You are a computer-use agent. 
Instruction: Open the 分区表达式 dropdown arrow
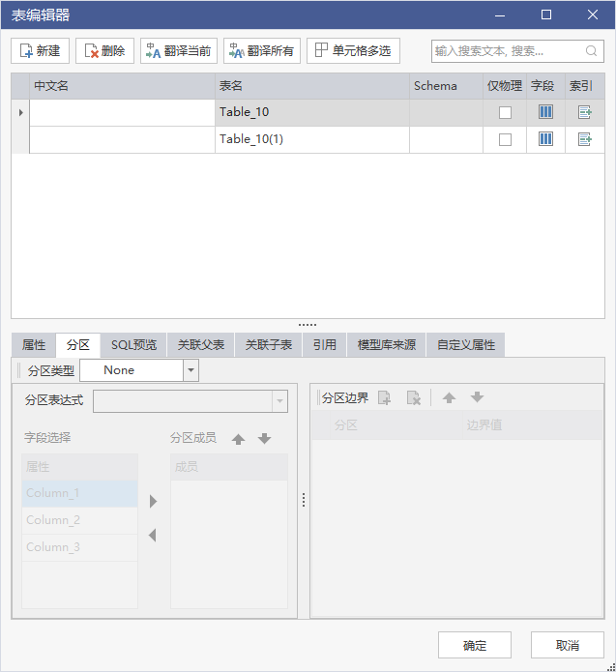click(279, 401)
